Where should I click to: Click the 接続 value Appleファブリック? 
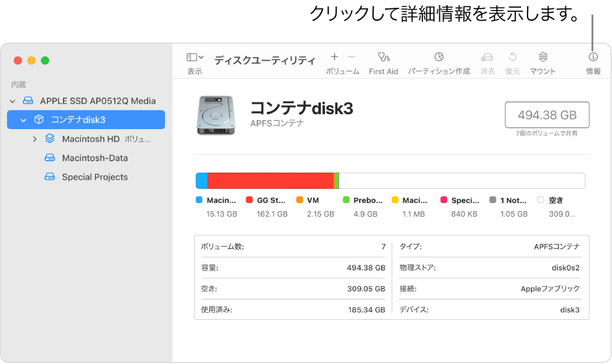point(550,289)
